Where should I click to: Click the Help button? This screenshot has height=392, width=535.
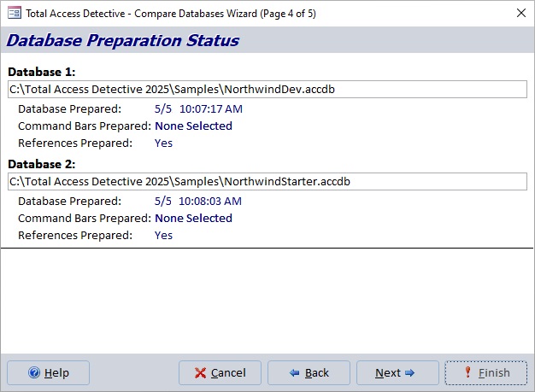point(48,372)
